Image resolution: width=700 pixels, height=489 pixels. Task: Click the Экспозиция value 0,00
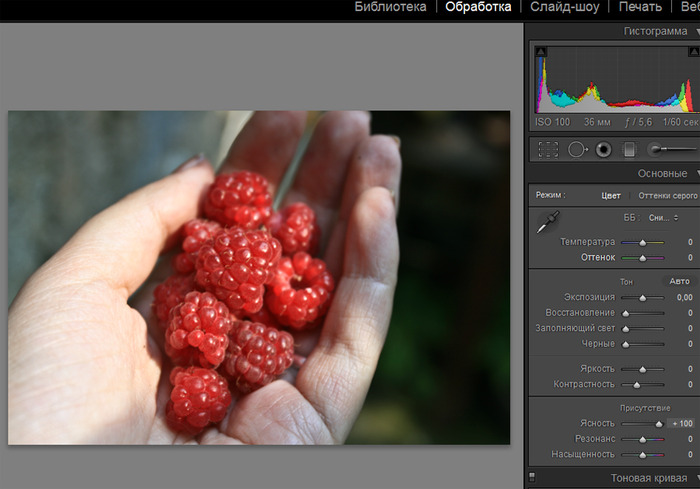pyautogui.click(x=684, y=297)
